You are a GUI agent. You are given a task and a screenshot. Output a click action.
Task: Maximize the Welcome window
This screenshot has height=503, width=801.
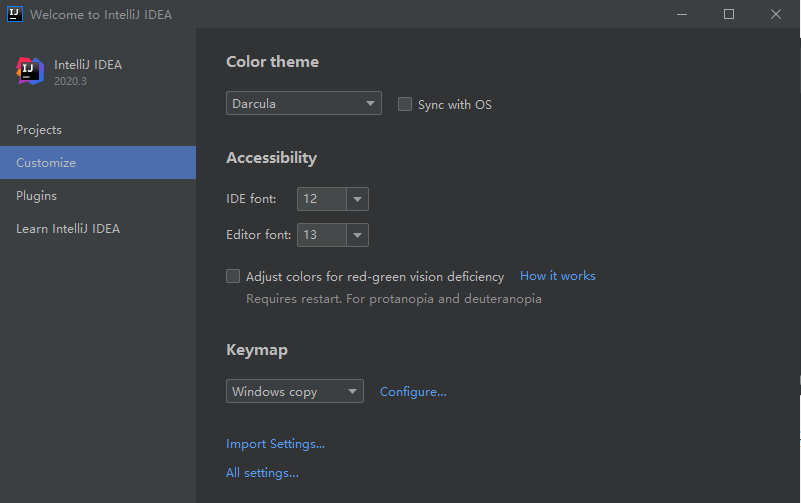point(729,14)
